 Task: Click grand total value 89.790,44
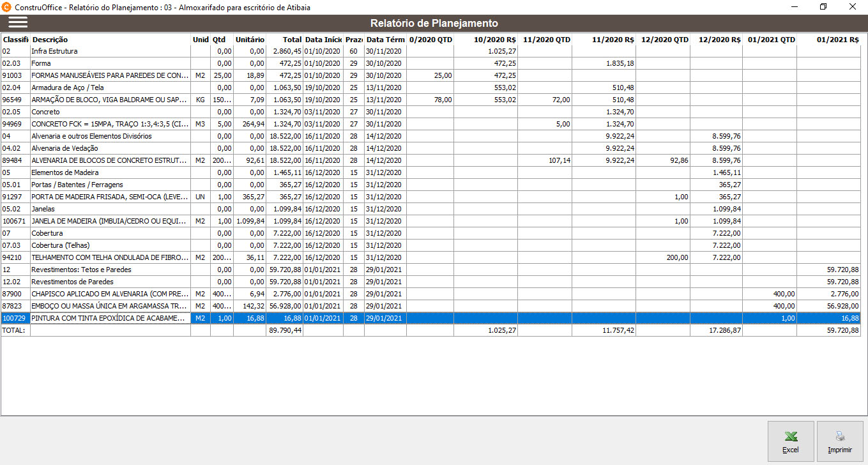285,330
